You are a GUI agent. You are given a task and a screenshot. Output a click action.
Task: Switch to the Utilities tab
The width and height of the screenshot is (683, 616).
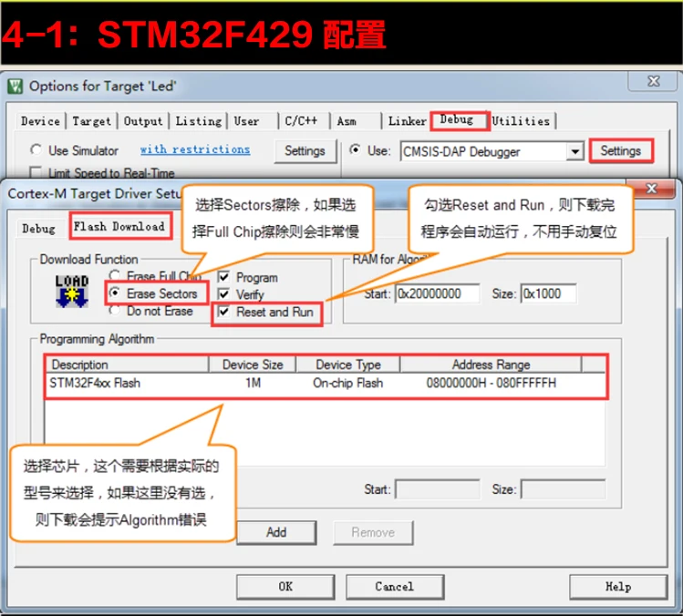[x=522, y=121]
